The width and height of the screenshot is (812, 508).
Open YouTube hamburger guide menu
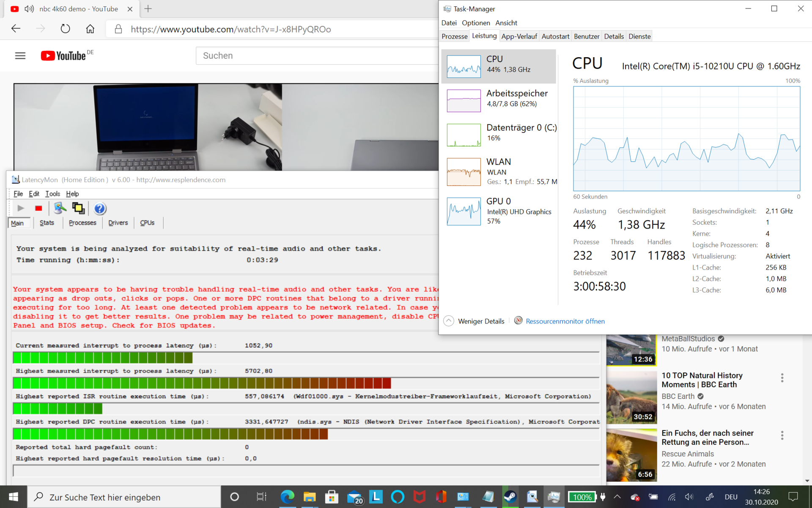(20, 56)
